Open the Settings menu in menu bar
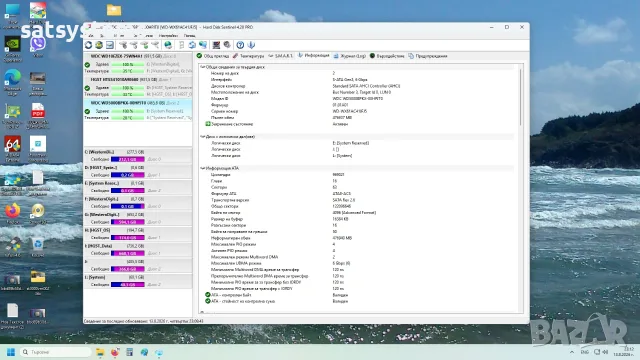Image resolution: width=640 pixels, height=360 pixels. click(168, 36)
